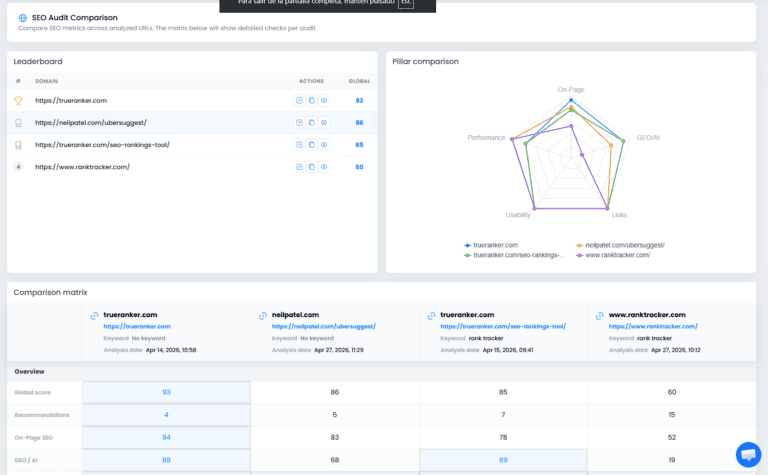Click Recommendations cell showing 5
This screenshot has width=768, height=475.
[335, 415]
